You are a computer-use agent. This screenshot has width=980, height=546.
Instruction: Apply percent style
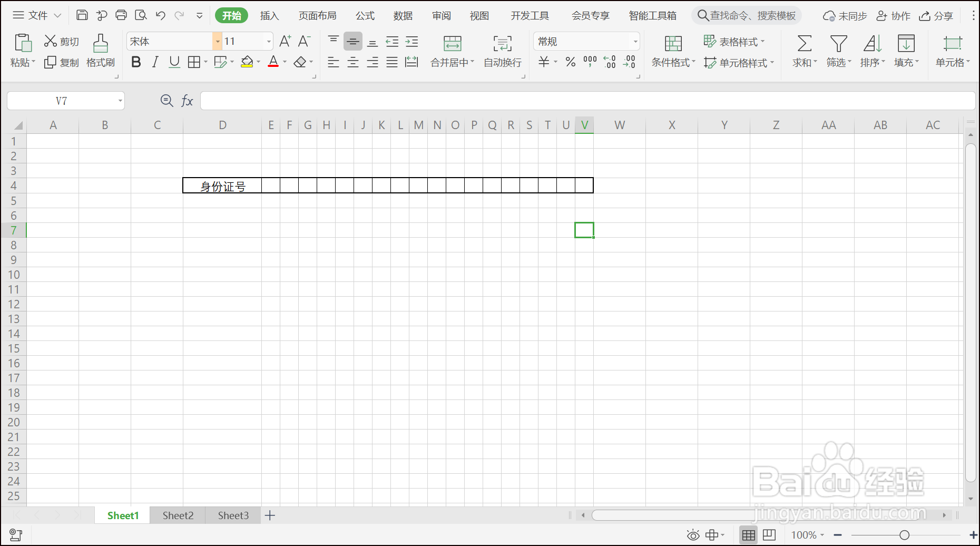571,62
